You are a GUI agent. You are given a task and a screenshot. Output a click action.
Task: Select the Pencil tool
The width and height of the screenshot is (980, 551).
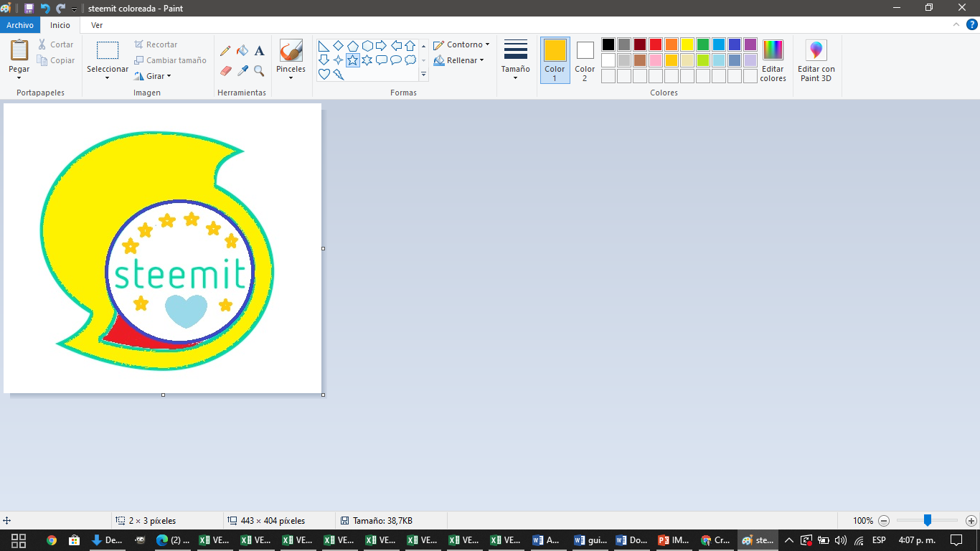(225, 51)
